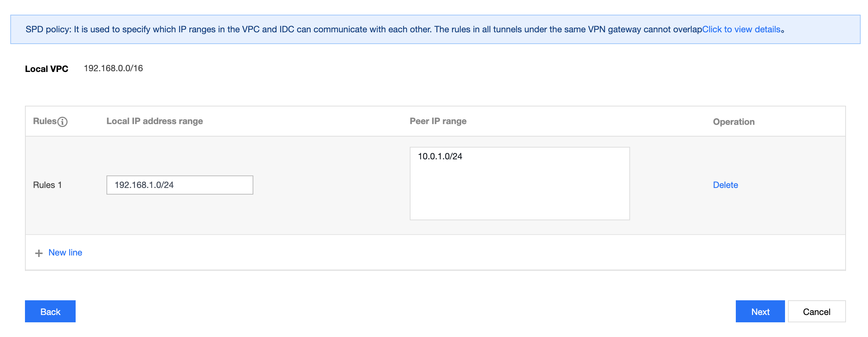Delete Rules 1 entry
The width and height of the screenshot is (868, 337).
(725, 185)
